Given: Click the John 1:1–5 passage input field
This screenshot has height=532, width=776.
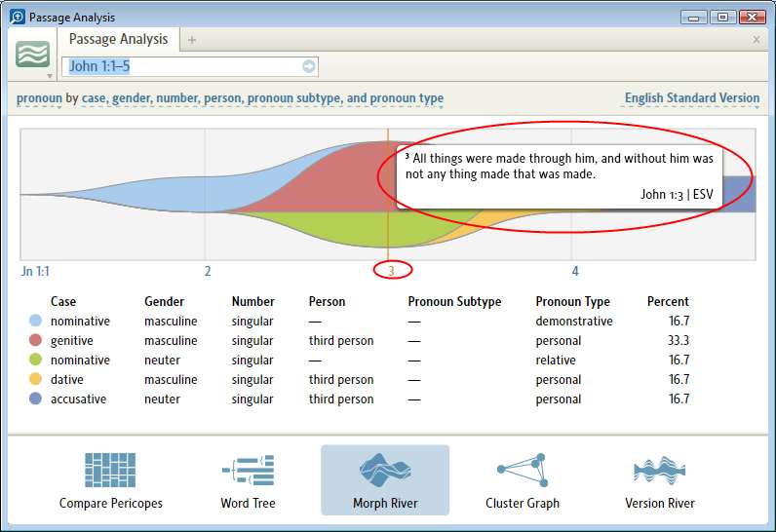Looking at the screenshot, I should click(x=189, y=66).
